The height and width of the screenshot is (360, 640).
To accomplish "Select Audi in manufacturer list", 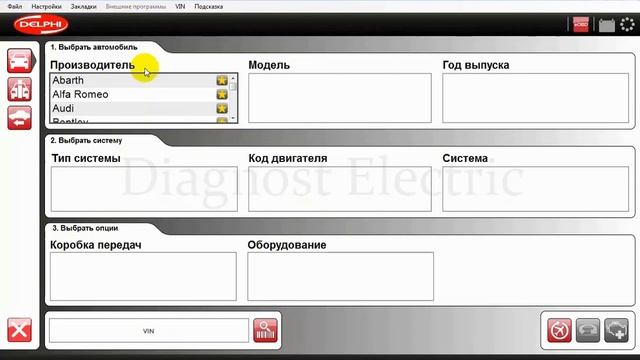I will (x=133, y=108).
